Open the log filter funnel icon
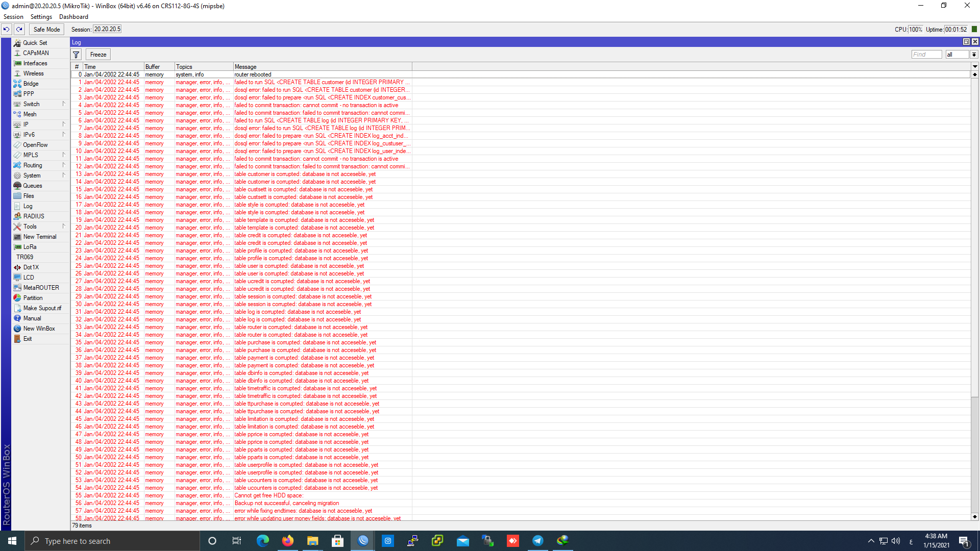Screen dimensions: 980x551 coord(76,55)
